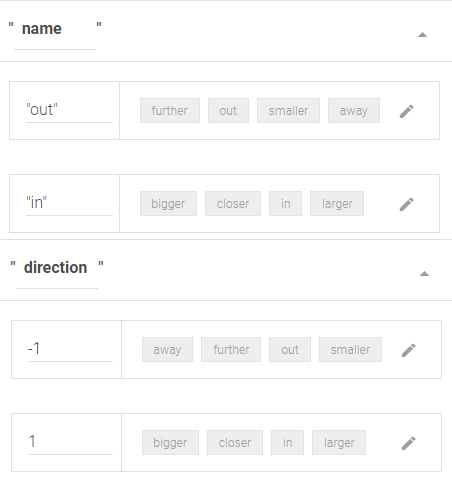This screenshot has height=477, width=452.
Task: Click the "out" value input field
Action: [69, 111]
